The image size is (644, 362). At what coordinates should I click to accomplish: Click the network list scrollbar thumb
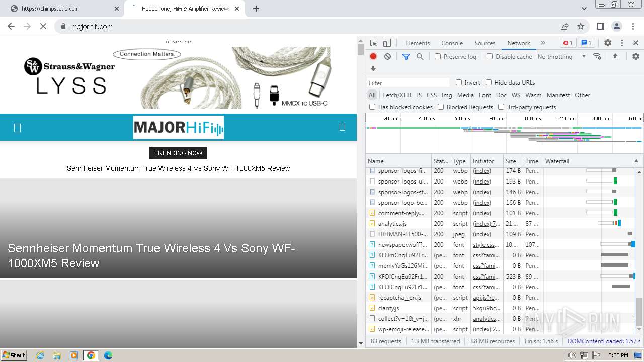639,312
